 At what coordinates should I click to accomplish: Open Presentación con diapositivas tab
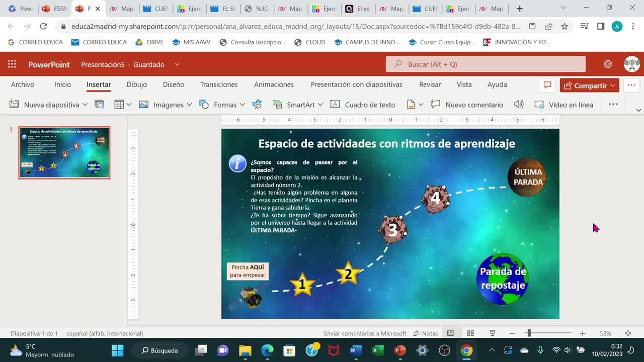(x=357, y=84)
